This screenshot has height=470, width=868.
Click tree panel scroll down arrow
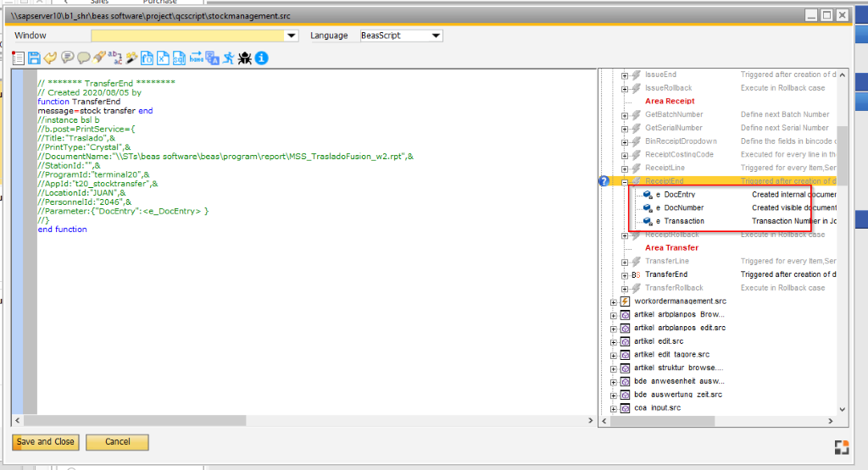(842, 409)
